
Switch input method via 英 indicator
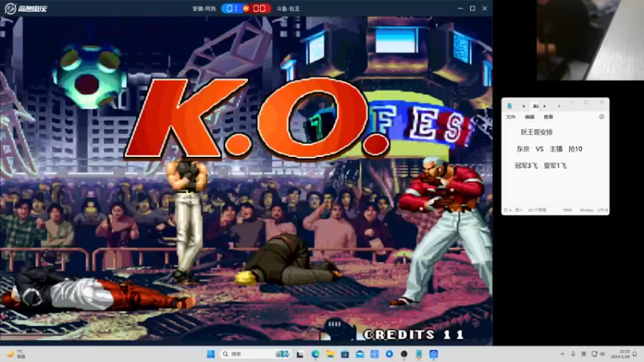584,354
